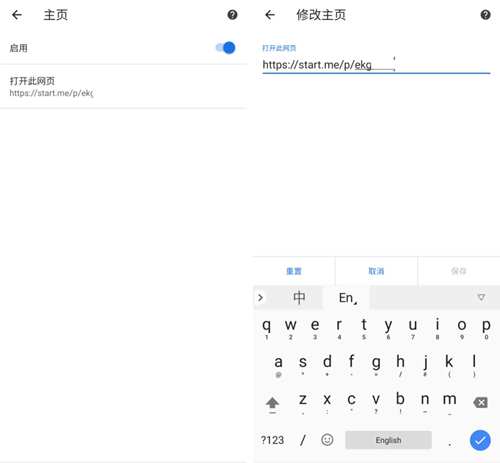Expand keyboard toolbar with left chevron
The image size is (500, 463).
[x=261, y=297]
